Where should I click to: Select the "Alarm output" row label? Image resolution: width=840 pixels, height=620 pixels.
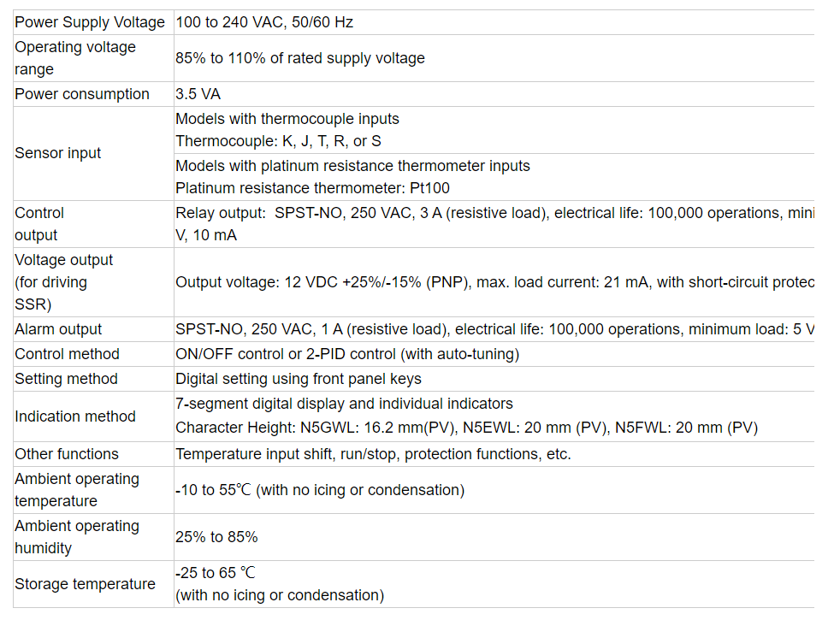pos(58,329)
